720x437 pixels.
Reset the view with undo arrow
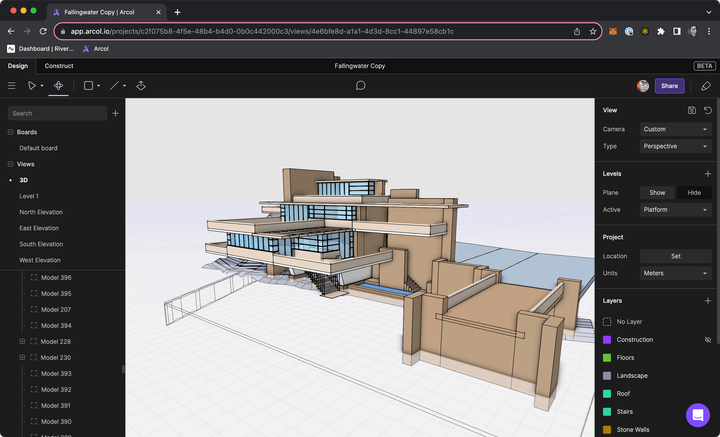click(708, 110)
